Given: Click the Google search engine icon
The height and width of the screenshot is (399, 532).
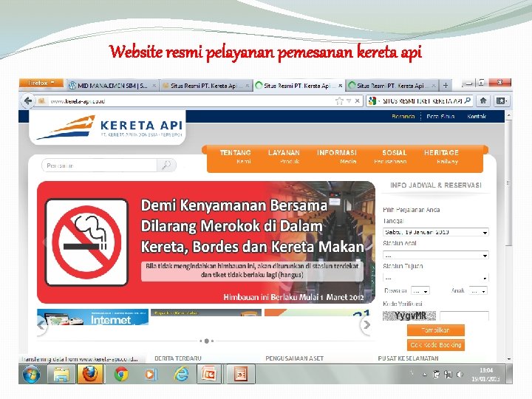Looking at the screenshot, I should tap(372, 100).
